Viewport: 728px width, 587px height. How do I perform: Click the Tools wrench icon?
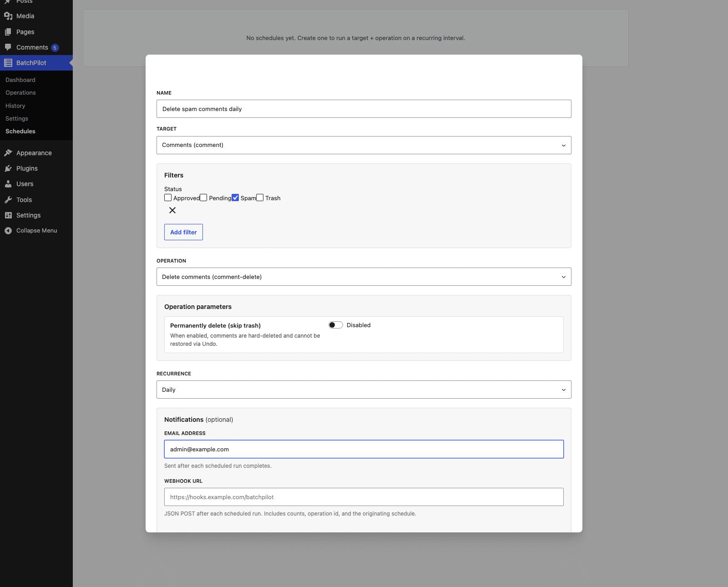click(x=8, y=200)
